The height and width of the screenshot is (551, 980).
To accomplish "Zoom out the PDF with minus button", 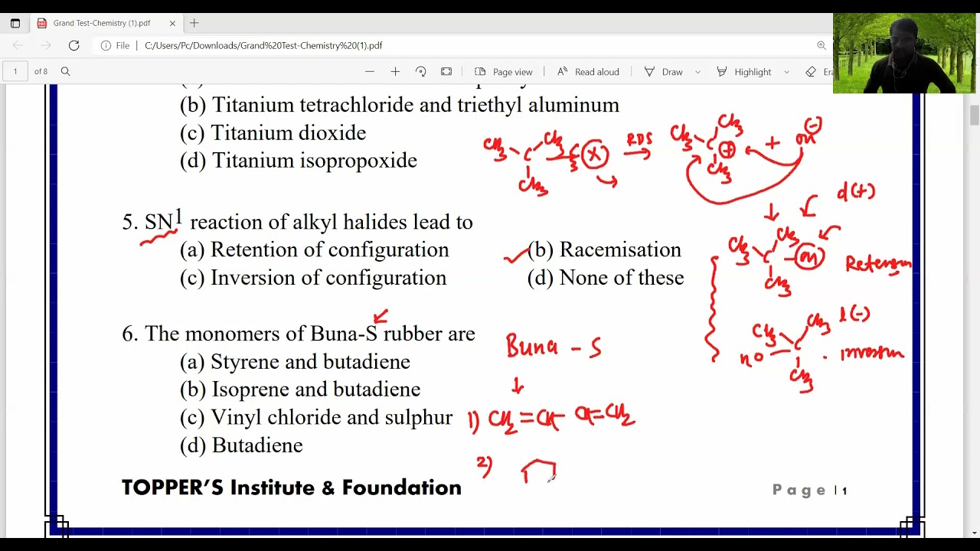I will pos(370,71).
